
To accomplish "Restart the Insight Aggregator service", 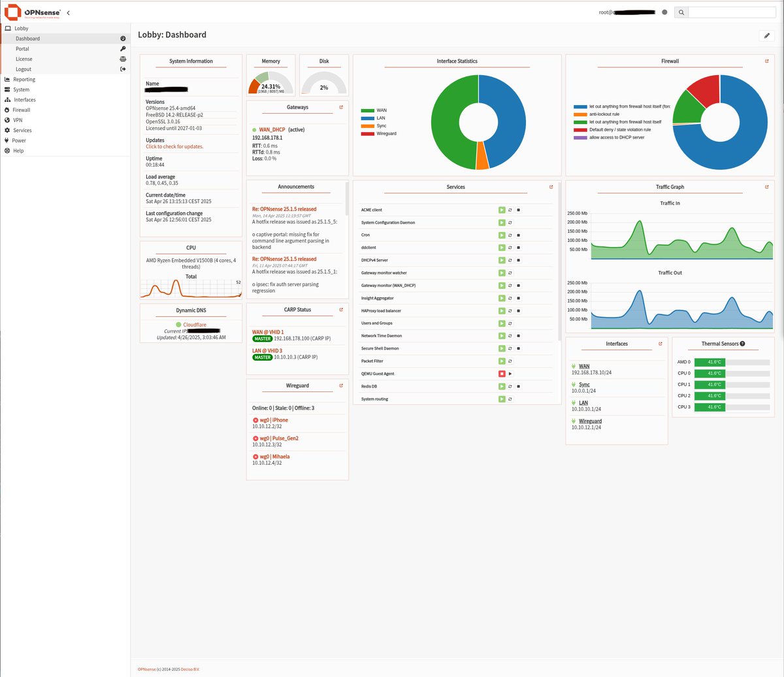I will [x=510, y=298].
